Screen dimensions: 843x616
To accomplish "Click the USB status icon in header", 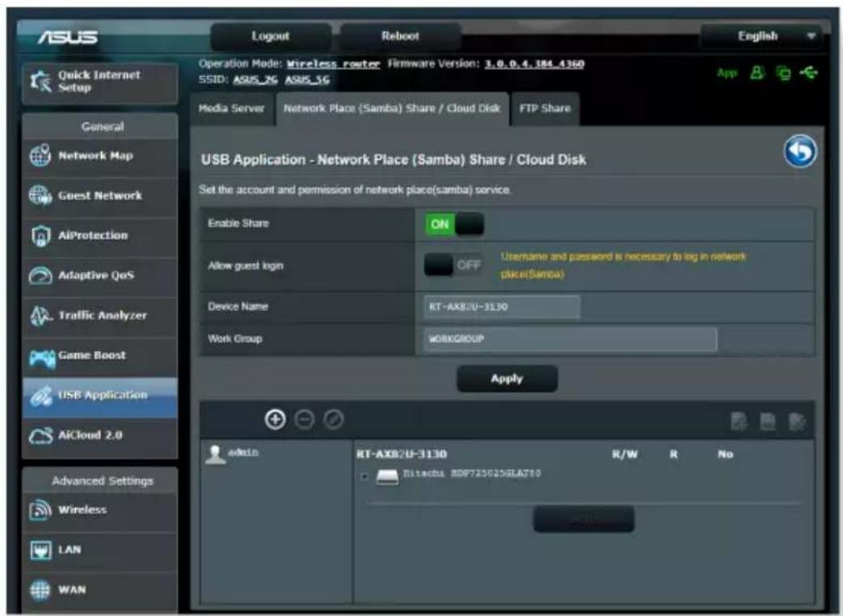I will (808, 72).
